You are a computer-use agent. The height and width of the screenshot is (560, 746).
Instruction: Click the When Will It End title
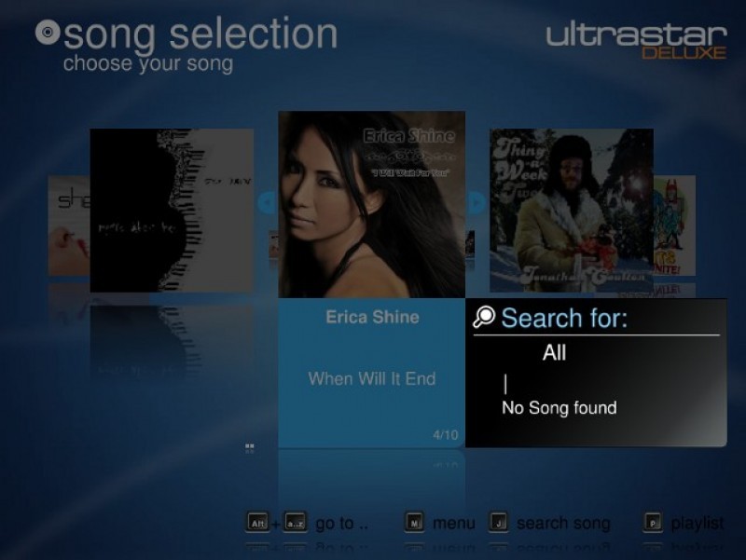pos(371,378)
